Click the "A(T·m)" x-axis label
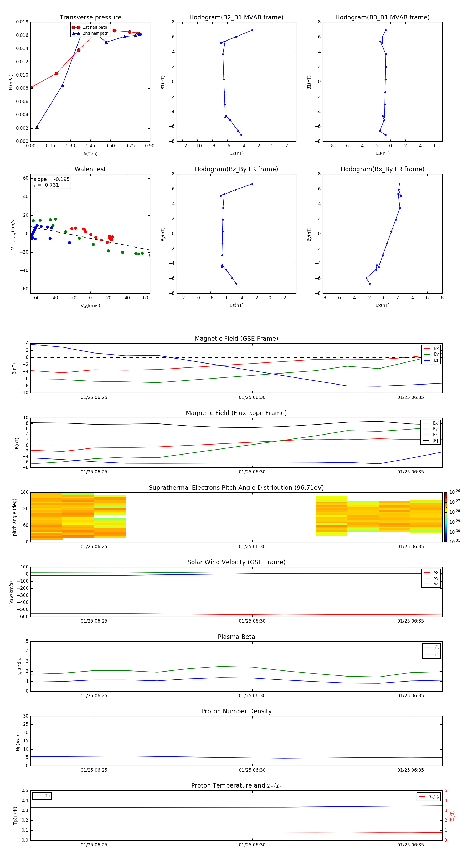Image resolution: width=473 pixels, height=868 pixels. (x=90, y=154)
